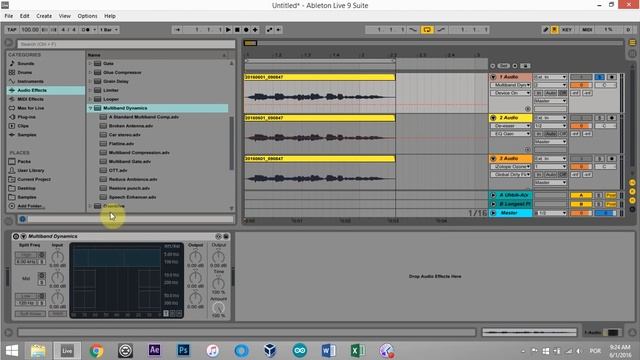
Task: Toggle the MIDI map mode button
Action: (x=587, y=29)
